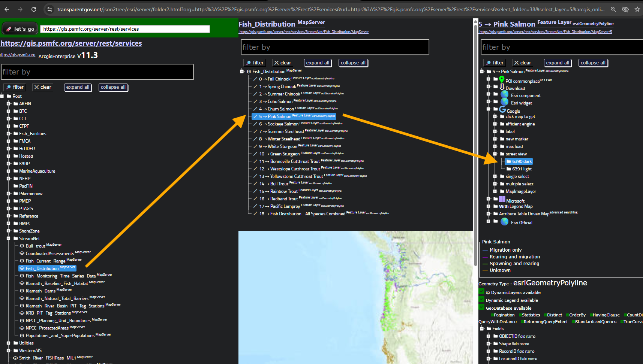Open gis.psmfc.org rest services heading link
This screenshot has width=643, height=364.
71,43
